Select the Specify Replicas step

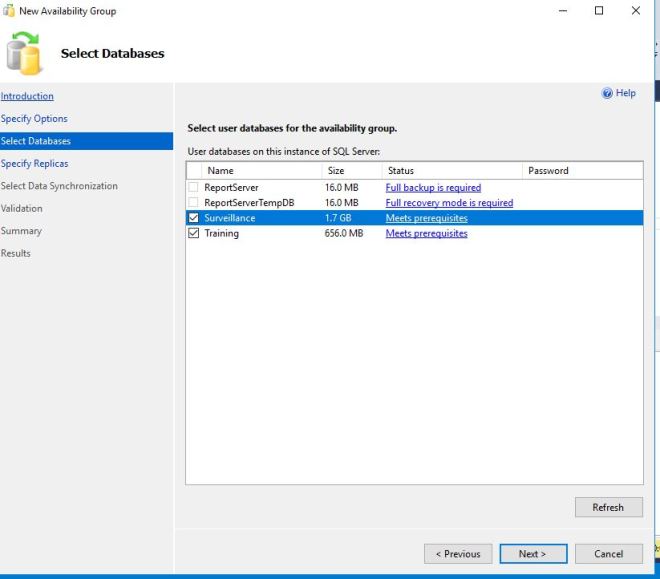[x=35, y=164]
